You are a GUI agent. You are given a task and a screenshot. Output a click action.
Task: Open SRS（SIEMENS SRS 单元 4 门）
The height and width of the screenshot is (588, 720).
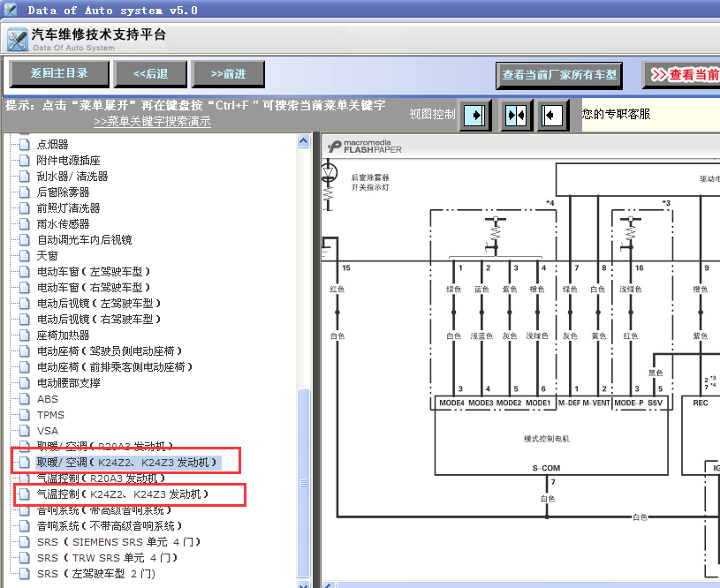[119, 542]
